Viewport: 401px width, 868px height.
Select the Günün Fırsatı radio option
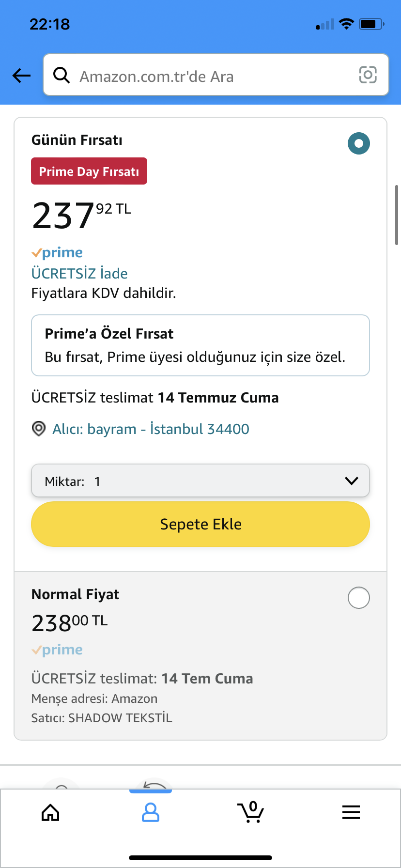[x=359, y=143]
